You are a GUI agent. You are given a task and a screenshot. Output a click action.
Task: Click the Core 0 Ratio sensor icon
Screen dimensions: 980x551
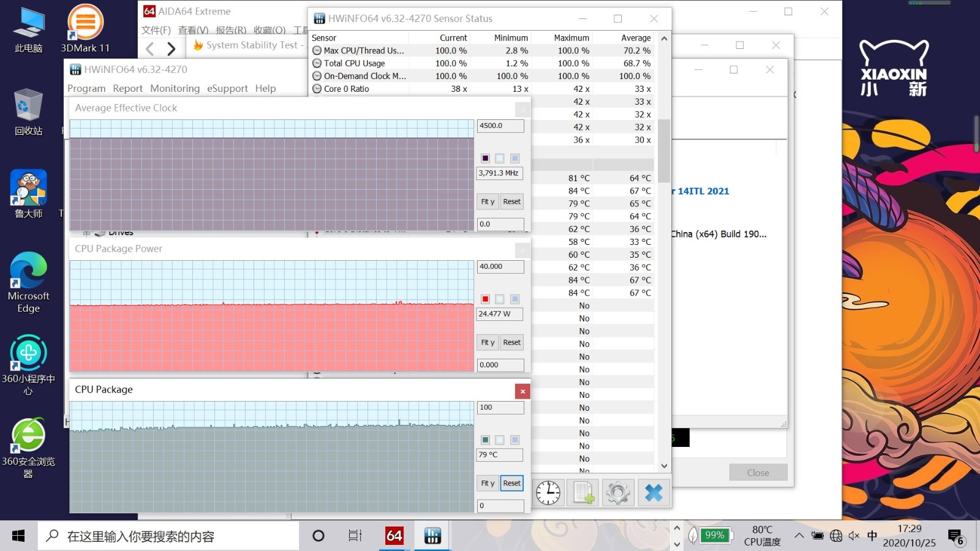(x=317, y=89)
